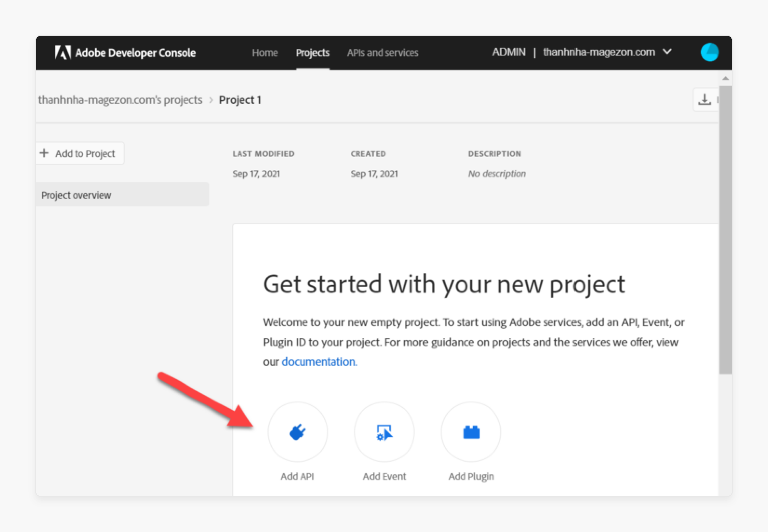Screen dimensions: 768x532
Task: Click the Add Event label
Action: [384, 476]
